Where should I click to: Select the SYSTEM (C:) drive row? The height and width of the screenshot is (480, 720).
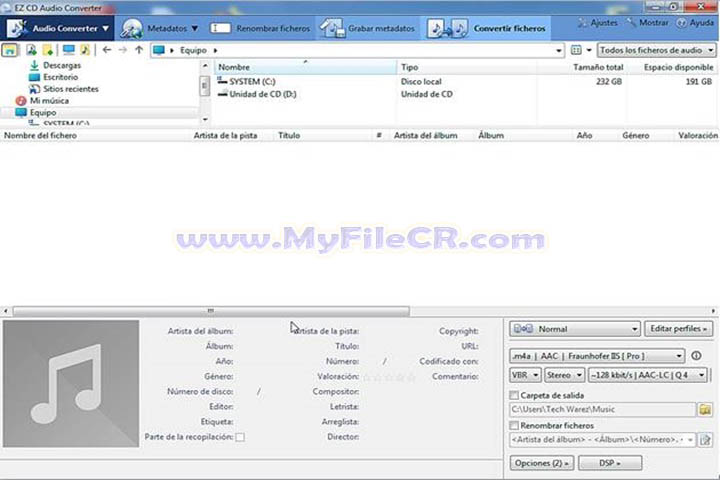point(465,81)
